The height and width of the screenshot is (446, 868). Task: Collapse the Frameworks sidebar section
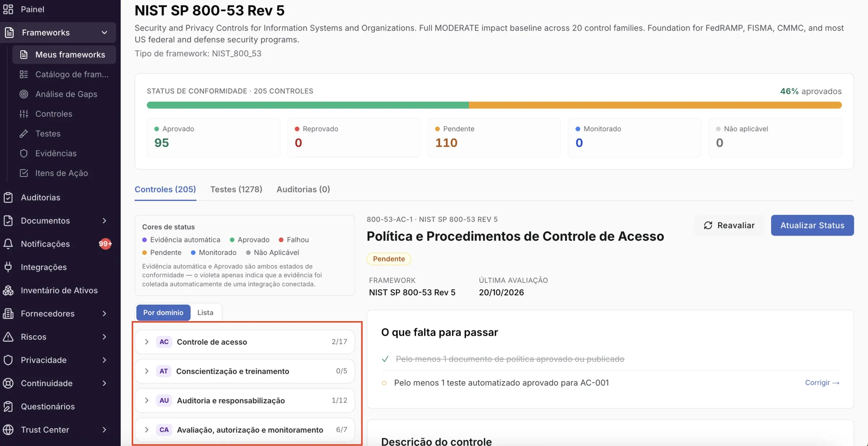[104, 33]
